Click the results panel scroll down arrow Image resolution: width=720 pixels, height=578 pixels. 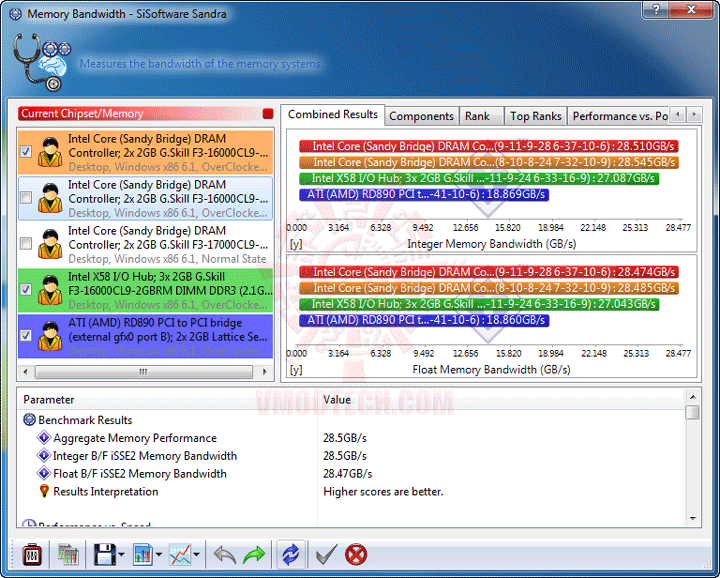[692, 519]
